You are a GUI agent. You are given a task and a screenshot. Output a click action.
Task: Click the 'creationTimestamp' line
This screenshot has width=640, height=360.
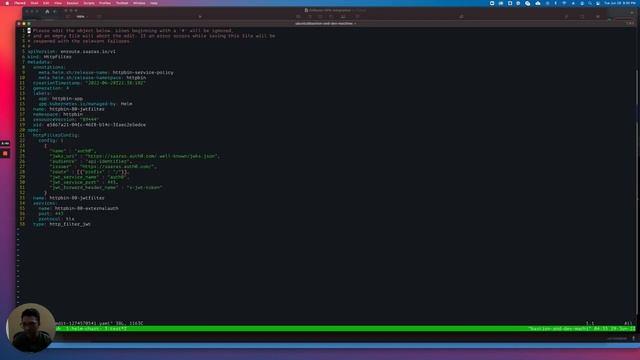point(89,83)
